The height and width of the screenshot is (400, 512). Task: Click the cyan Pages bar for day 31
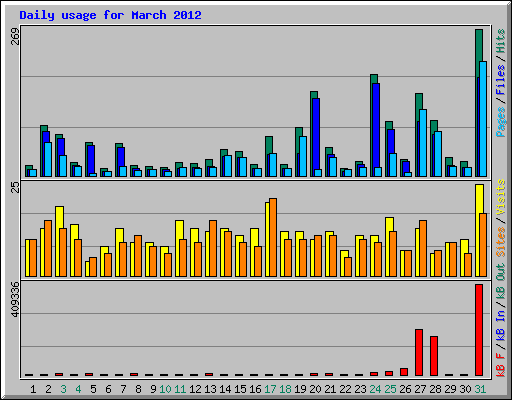pos(483,119)
